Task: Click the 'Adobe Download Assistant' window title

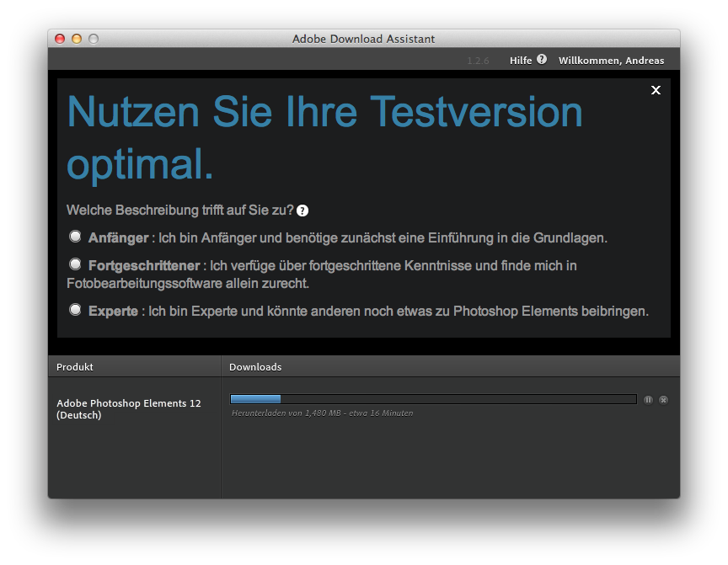Action: (x=363, y=39)
